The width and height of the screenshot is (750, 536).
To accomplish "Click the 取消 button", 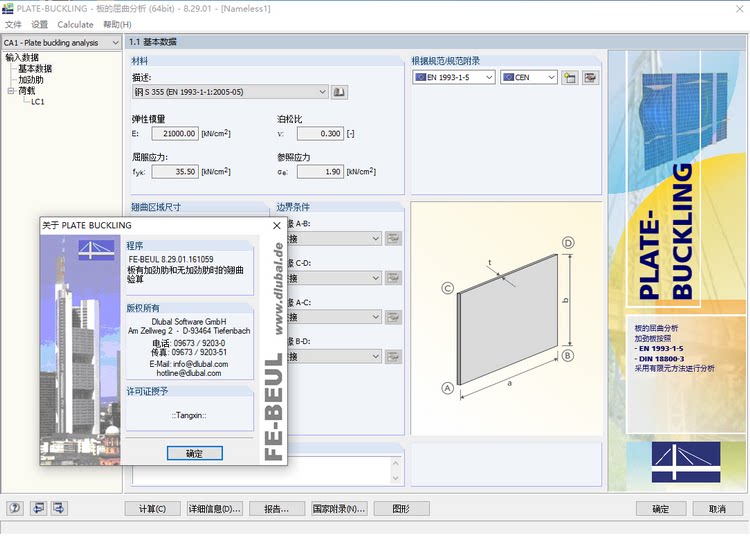I will click(x=717, y=509).
